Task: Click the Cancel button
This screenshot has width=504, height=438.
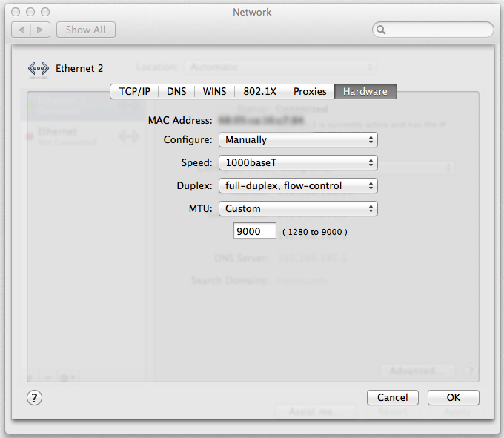Action: coord(393,397)
